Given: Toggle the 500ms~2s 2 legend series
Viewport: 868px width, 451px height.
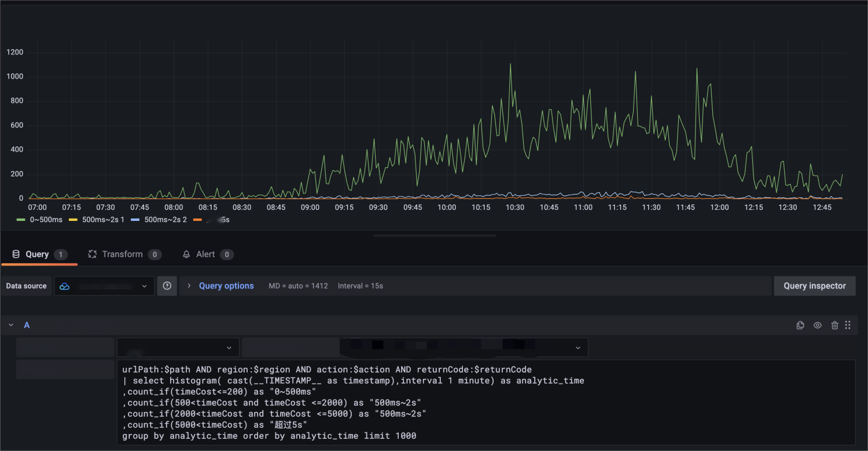Looking at the screenshot, I should click(165, 220).
